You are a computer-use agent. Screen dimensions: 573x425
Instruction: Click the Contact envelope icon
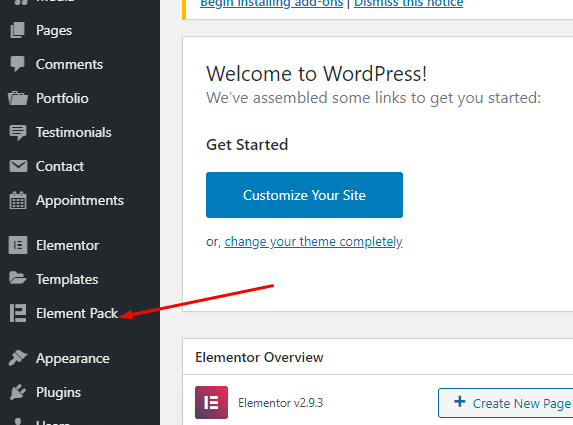pyautogui.click(x=18, y=166)
